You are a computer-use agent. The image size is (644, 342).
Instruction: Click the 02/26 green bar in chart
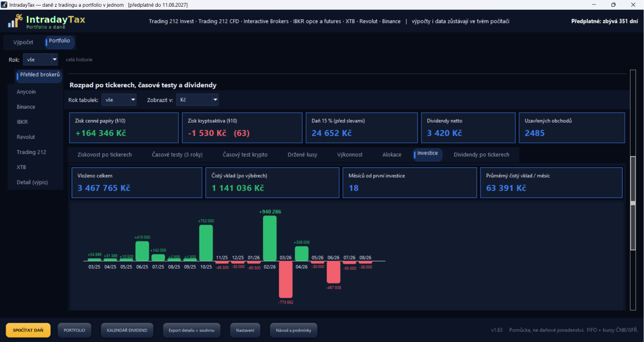tap(270, 238)
